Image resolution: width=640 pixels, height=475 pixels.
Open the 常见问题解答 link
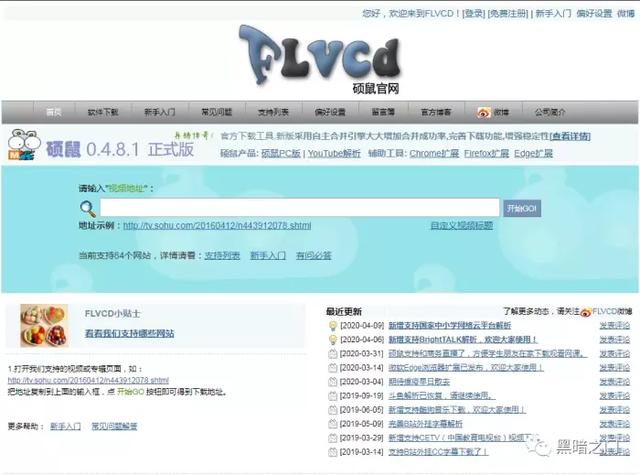(114, 426)
